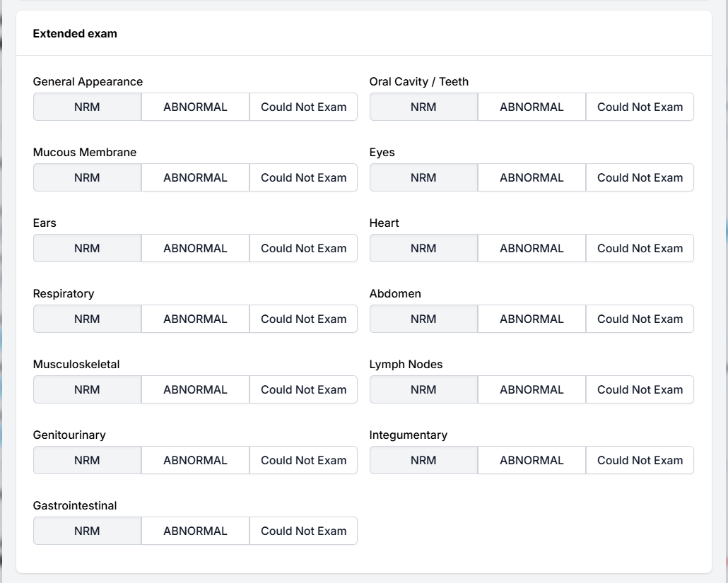Mark Oral Cavity / Teeth as ABNORMAL
This screenshot has height=583, width=728.
(532, 107)
